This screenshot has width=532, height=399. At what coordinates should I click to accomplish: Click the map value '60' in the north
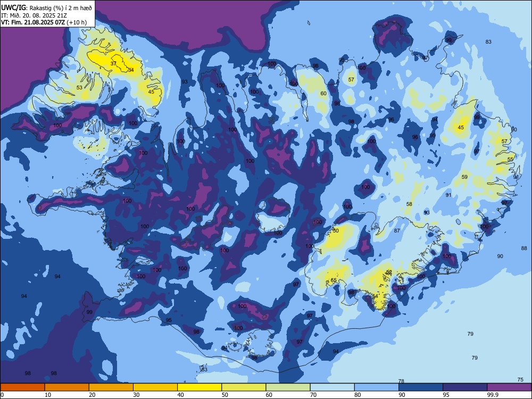click(323, 93)
